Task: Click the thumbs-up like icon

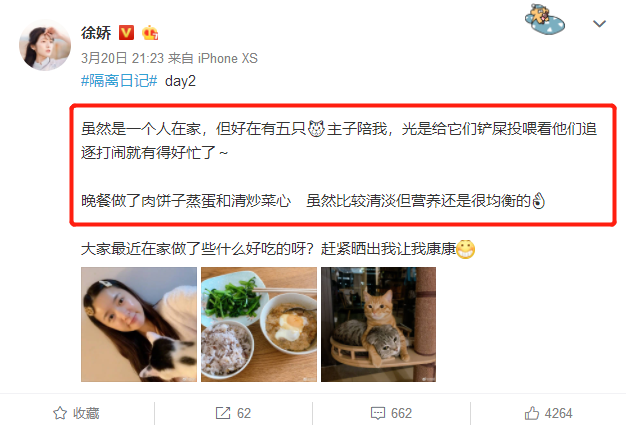Action: [532, 413]
